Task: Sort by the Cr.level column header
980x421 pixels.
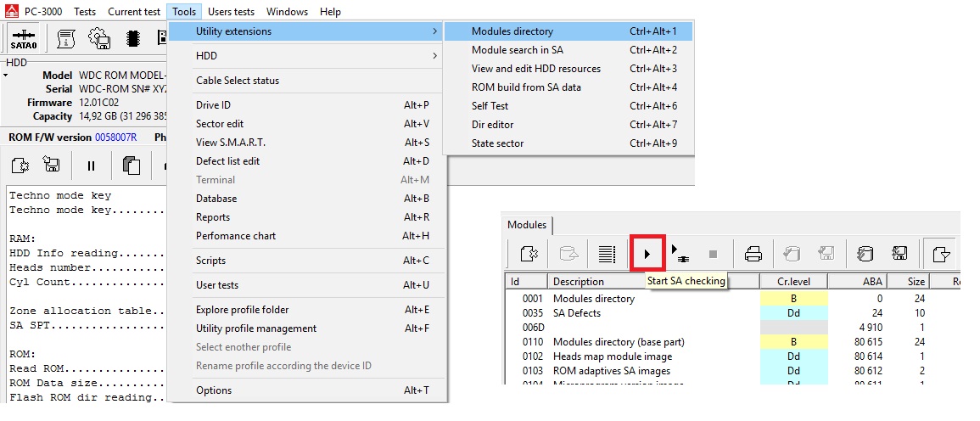Action: point(793,282)
